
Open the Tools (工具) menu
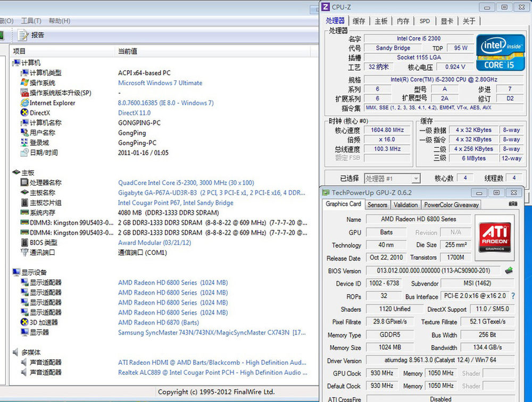[x=31, y=21]
